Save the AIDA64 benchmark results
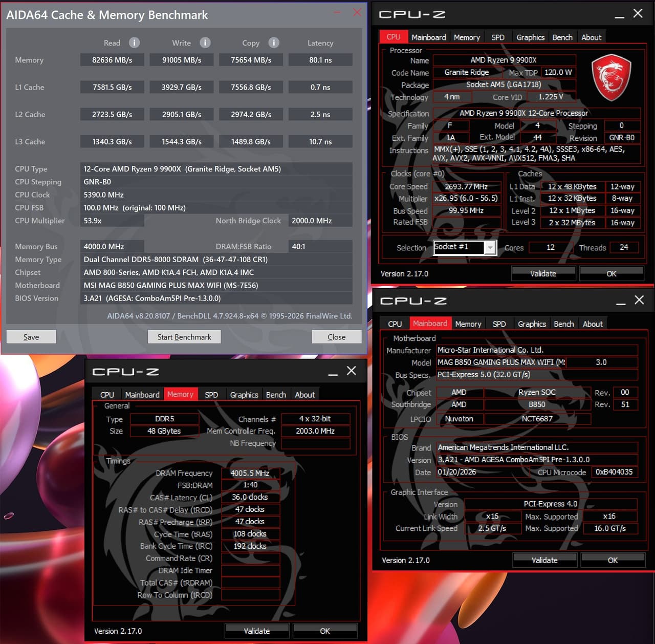 click(31, 337)
